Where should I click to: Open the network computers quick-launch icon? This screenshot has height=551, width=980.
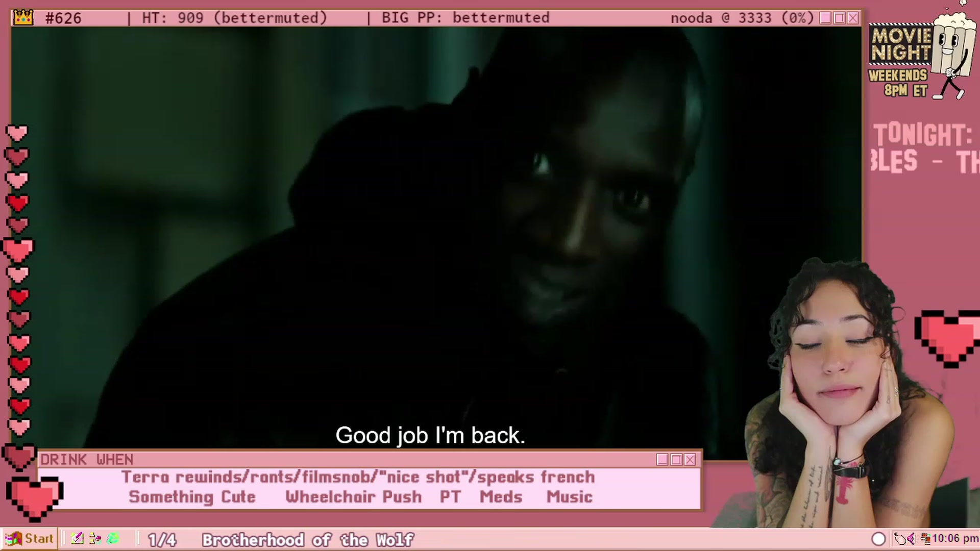(x=95, y=539)
